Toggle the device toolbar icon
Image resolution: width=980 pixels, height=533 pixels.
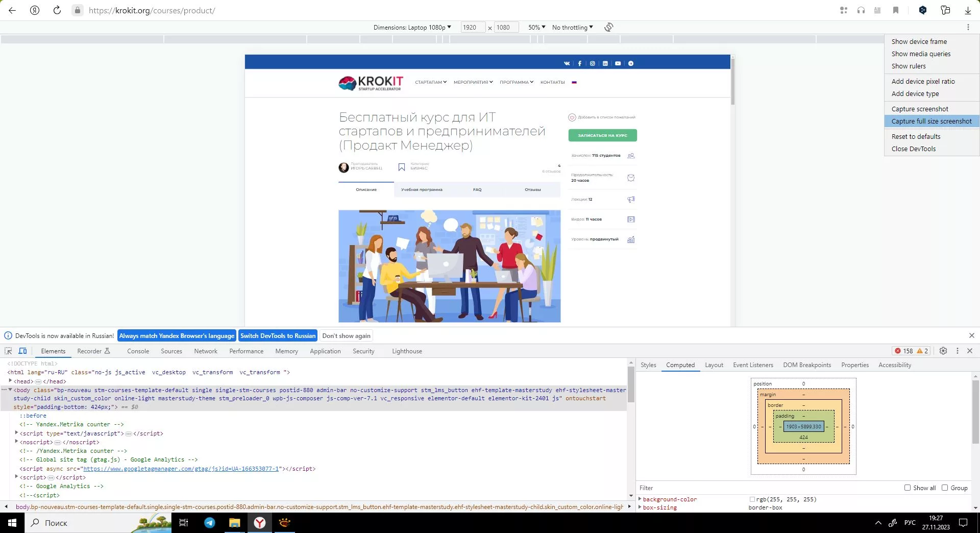[22, 351]
